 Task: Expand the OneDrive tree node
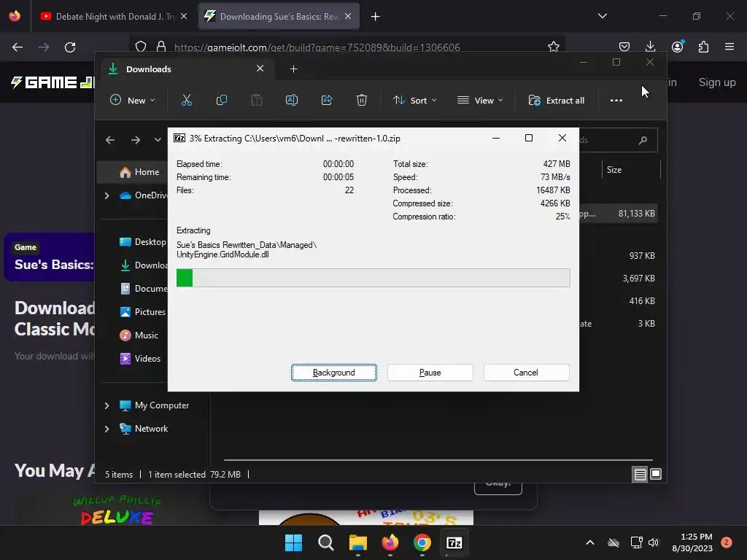pos(107,195)
